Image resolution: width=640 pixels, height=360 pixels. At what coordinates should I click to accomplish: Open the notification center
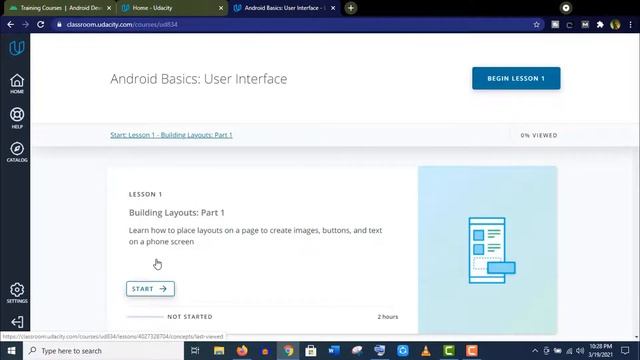tap(625, 351)
